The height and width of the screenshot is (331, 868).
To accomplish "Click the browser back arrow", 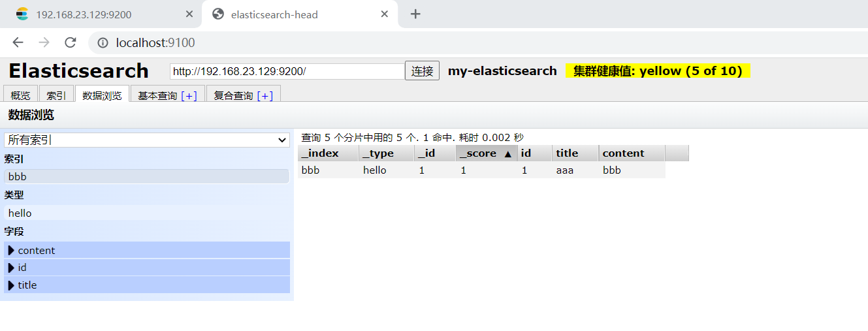I will coord(18,42).
